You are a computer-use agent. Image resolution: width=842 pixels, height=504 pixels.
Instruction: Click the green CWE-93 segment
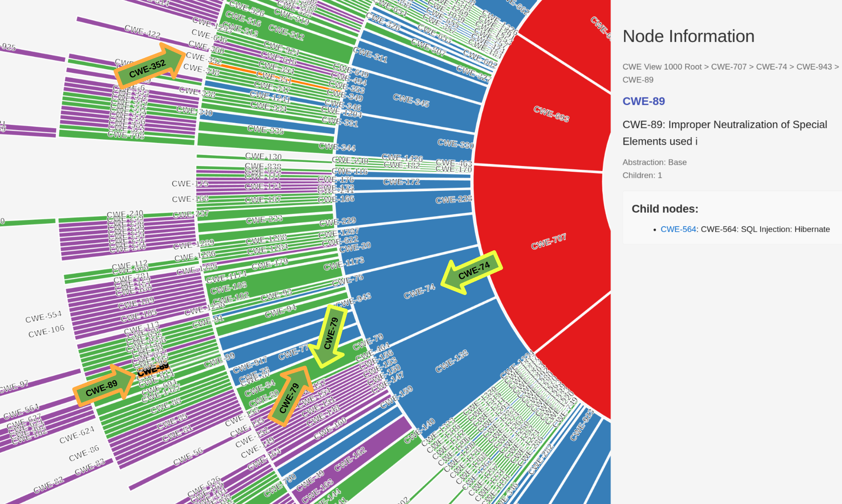[276, 295]
